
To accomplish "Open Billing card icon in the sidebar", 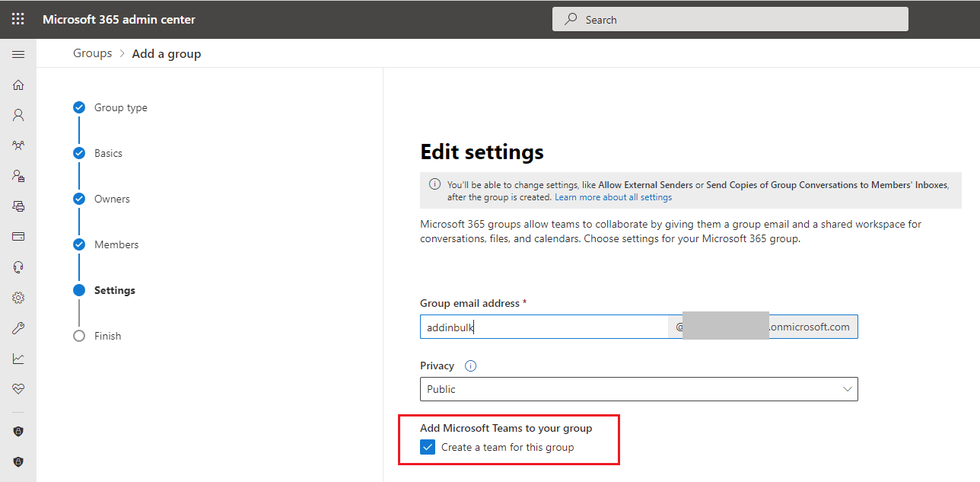I will 18,236.
